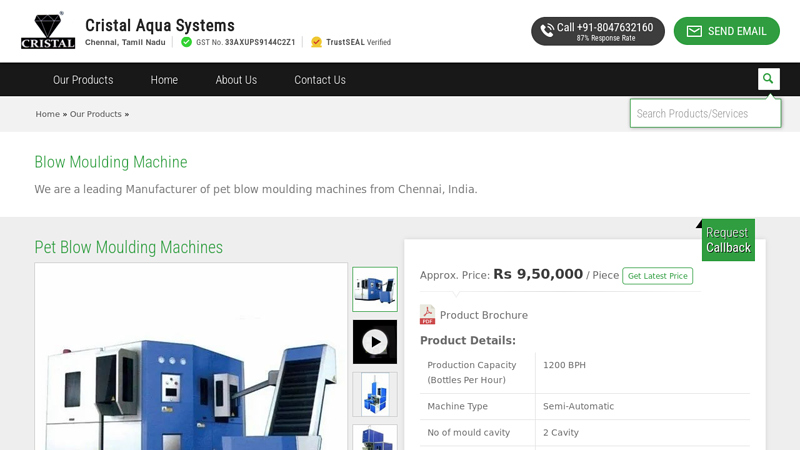Open the PDF Product Brochure icon

pyautogui.click(x=427, y=315)
